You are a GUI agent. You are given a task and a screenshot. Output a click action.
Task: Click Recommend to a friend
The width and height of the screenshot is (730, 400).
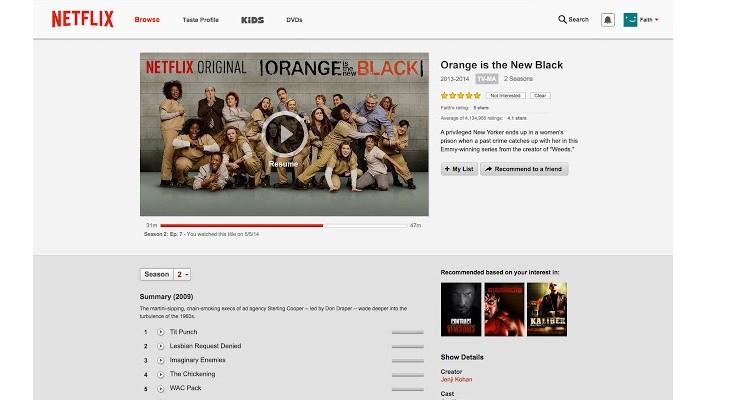tap(524, 169)
